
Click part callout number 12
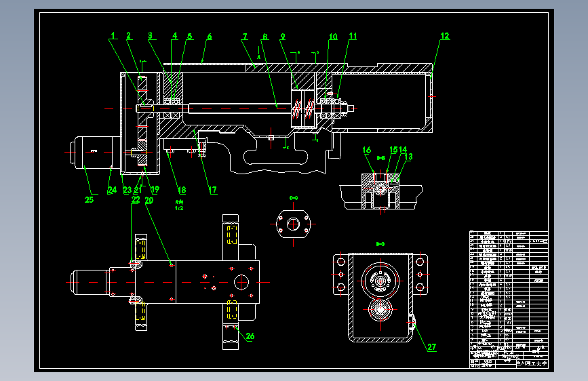coord(445,36)
